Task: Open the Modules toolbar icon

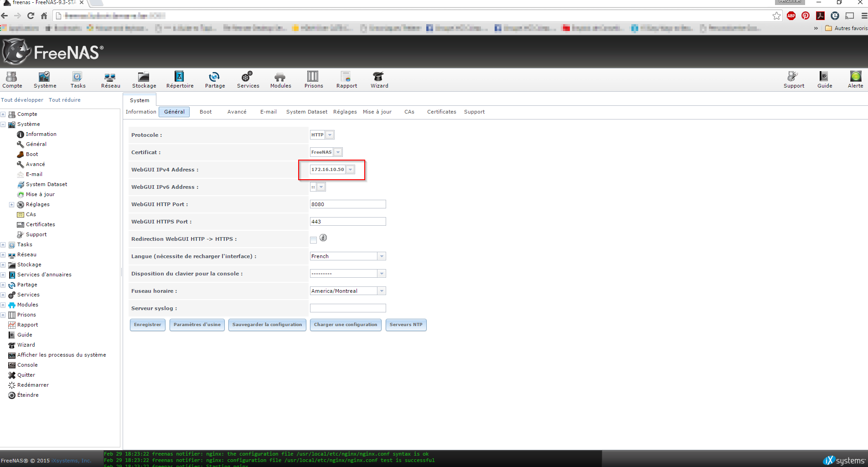Action: (280, 80)
